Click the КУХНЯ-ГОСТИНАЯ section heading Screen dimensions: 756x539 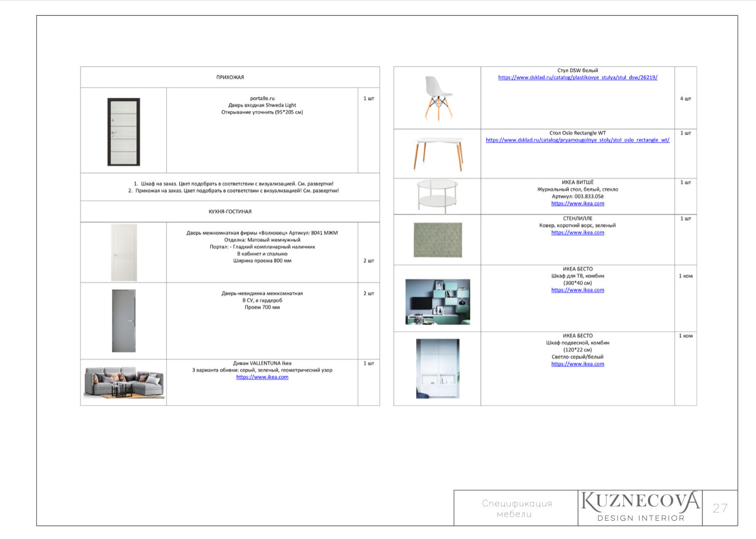(230, 211)
